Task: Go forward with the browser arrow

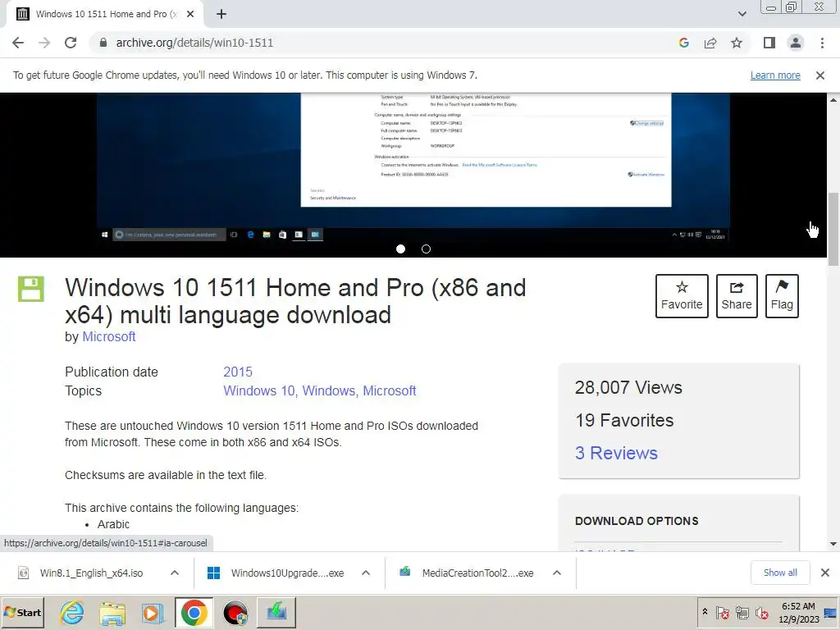Action: click(44, 43)
